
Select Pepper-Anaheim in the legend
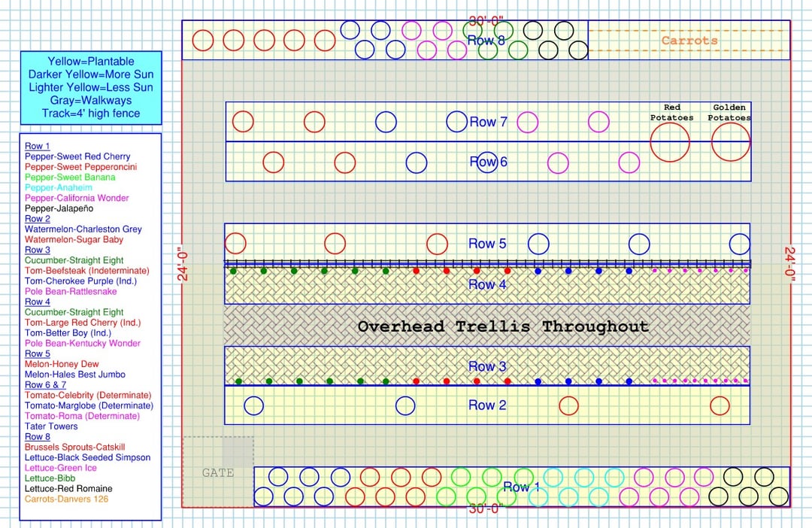tap(59, 187)
